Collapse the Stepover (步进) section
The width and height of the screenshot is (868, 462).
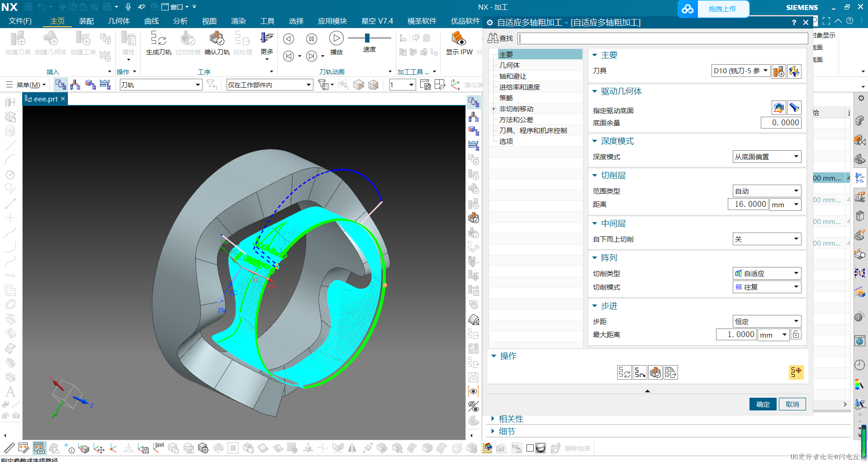(x=595, y=306)
